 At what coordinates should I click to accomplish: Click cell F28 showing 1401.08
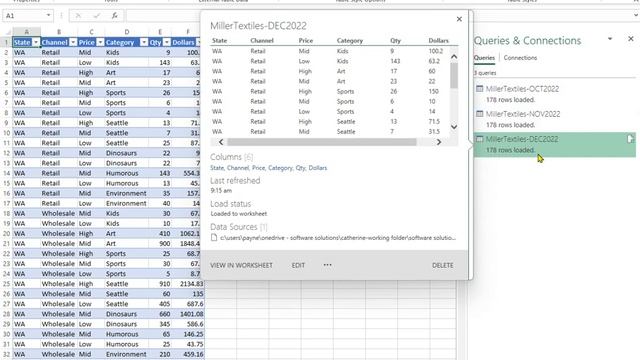pos(188,314)
